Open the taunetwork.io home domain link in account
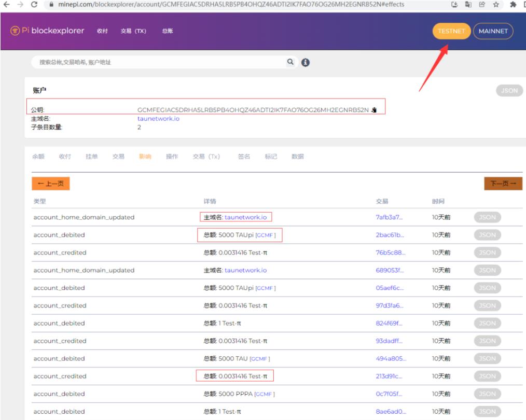The width and height of the screenshot is (526, 420). pos(158,119)
